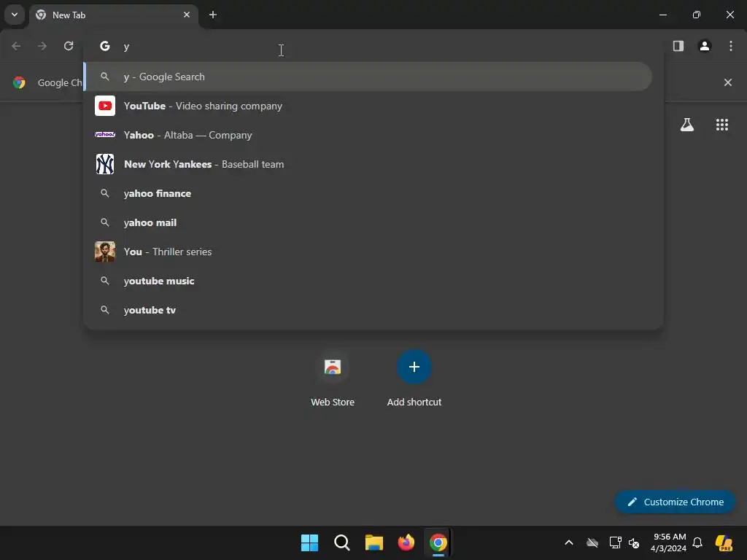Launch Firefox from the taskbar
The width and height of the screenshot is (747, 560).
click(406, 542)
